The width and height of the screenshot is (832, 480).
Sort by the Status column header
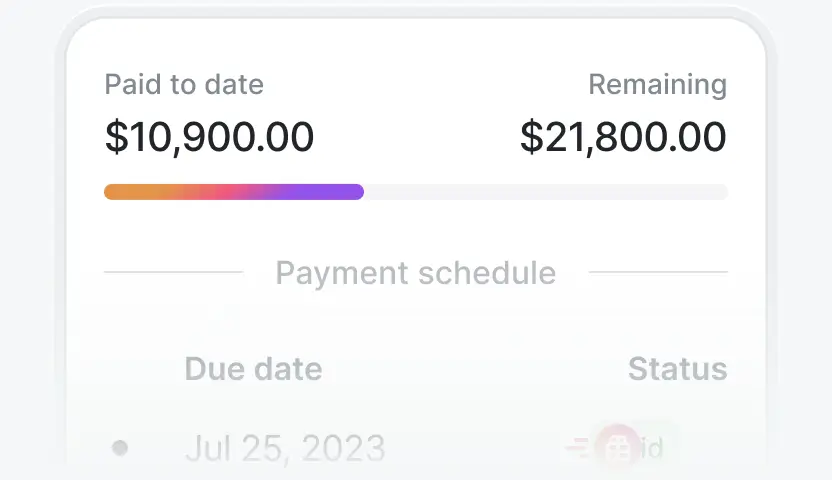[x=678, y=369]
